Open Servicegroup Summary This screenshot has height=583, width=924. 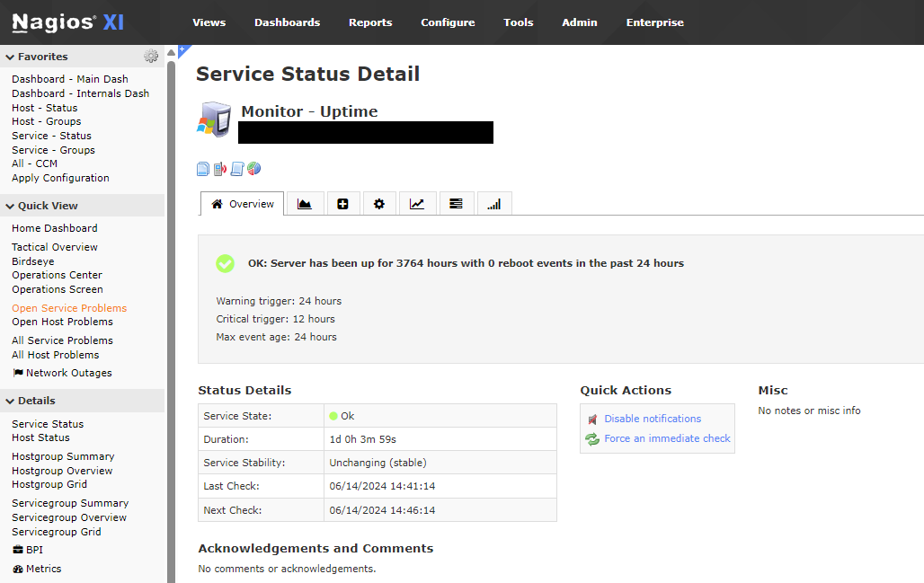tap(69, 503)
